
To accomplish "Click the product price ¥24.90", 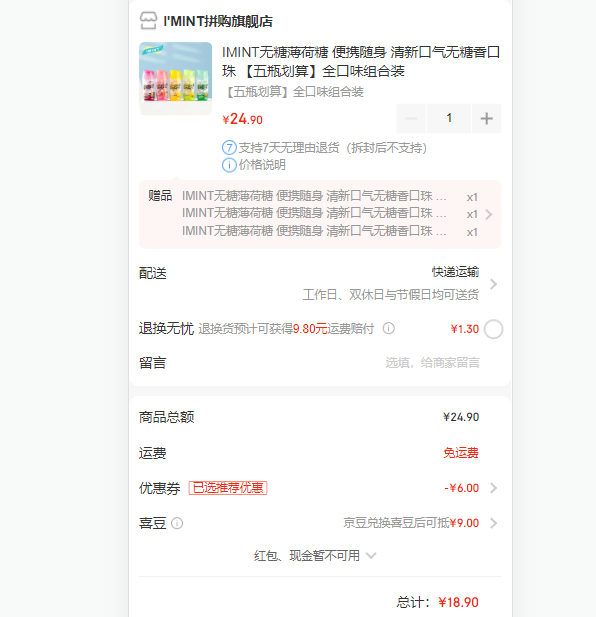I will 242,119.
